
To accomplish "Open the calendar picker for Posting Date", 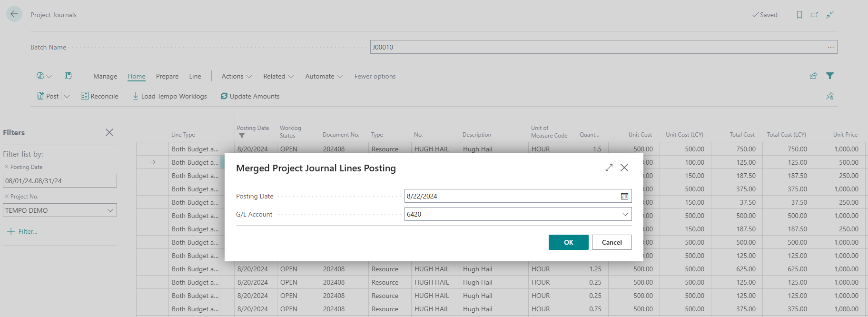I will pyautogui.click(x=624, y=196).
